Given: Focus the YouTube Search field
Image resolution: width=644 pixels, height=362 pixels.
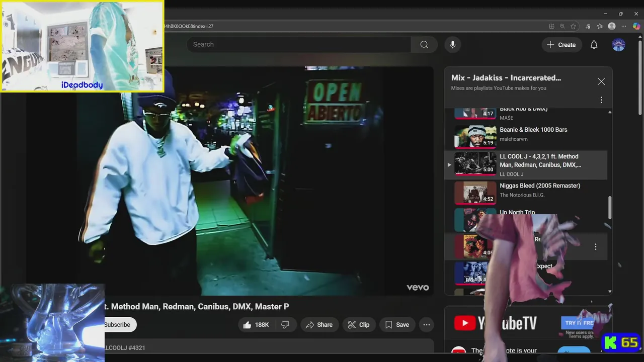Looking at the screenshot, I should pyautogui.click(x=299, y=44).
